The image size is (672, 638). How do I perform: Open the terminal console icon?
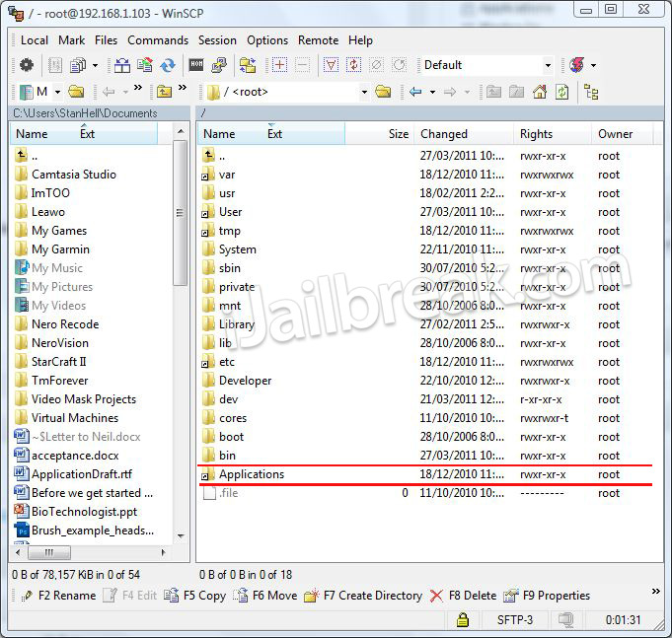coord(196,65)
